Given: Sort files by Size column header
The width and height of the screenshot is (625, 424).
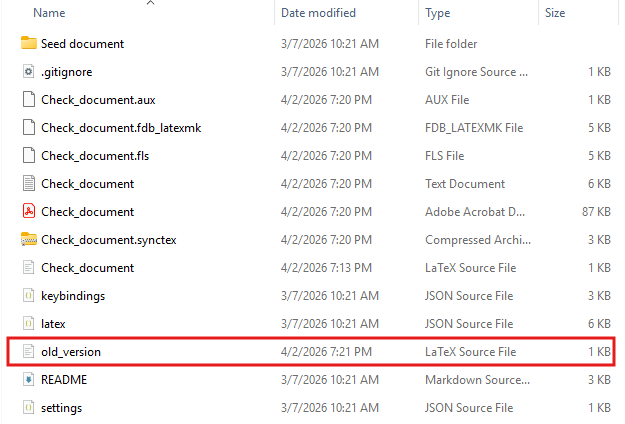Looking at the screenshot, I should [555, 13].
